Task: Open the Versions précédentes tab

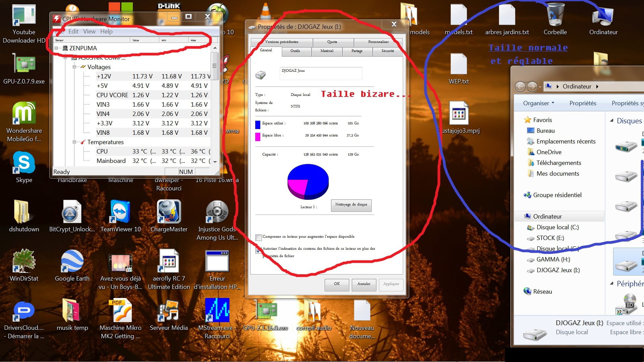Action: (x=281, y=42)
